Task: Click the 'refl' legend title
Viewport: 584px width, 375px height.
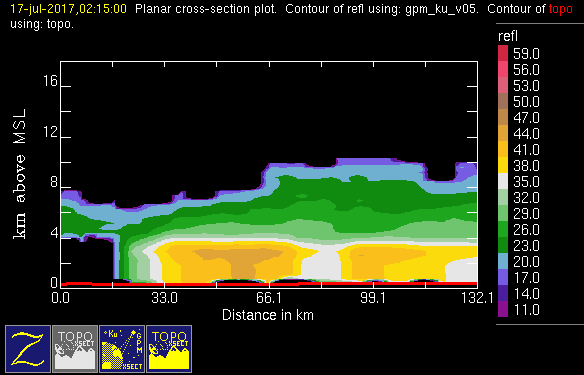Action: (x=508, y=36)
